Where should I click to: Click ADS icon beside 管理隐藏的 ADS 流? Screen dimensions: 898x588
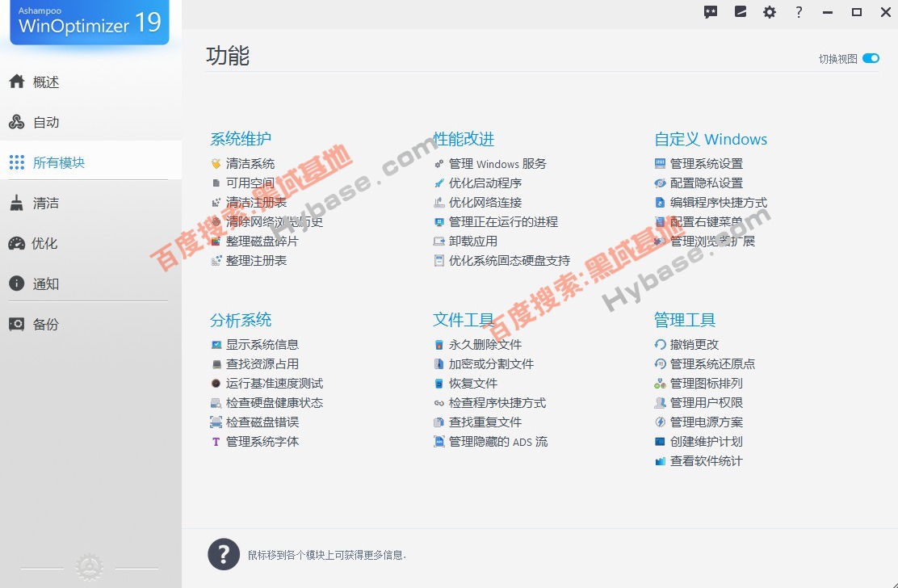[439, 442]
